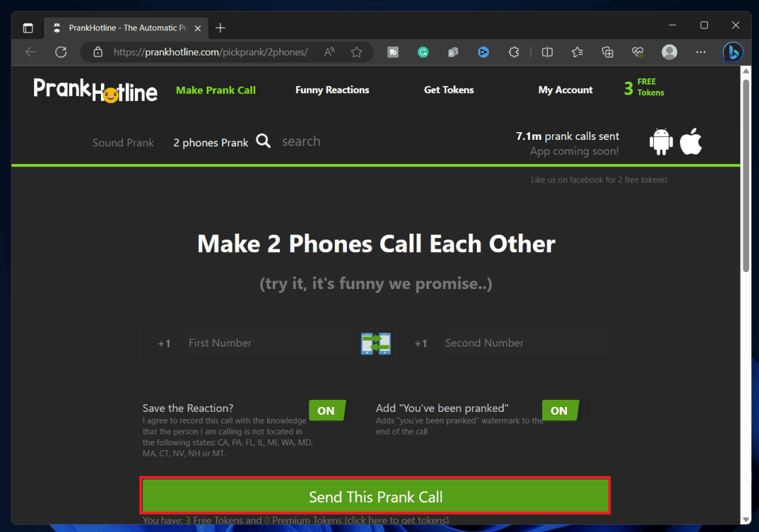The width and height of the screenshot is (759, 532).
Task: Click the Grammarly extension icon
Action: pyautogui.click(x=423, y=52)
